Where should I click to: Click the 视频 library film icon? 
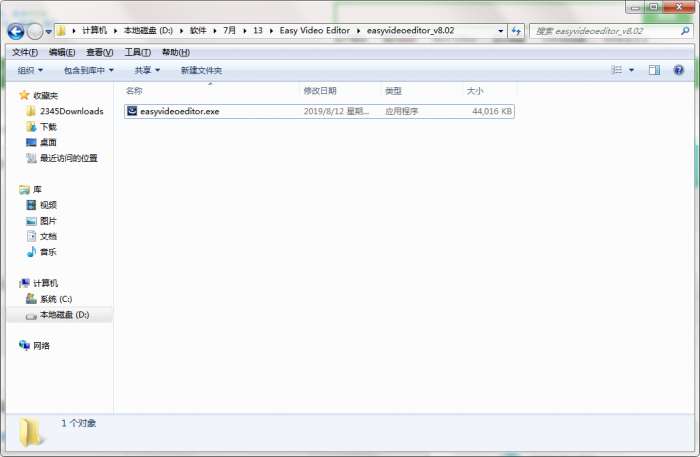[x=31, y=205]
